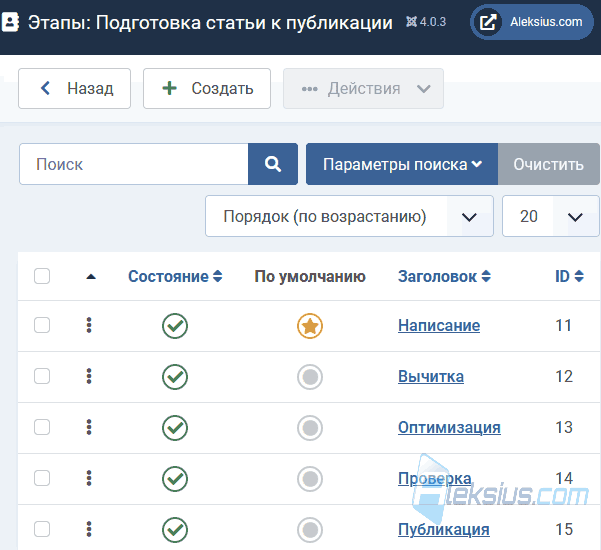Sort by ID column
The image size is (601, 550).
569,276
